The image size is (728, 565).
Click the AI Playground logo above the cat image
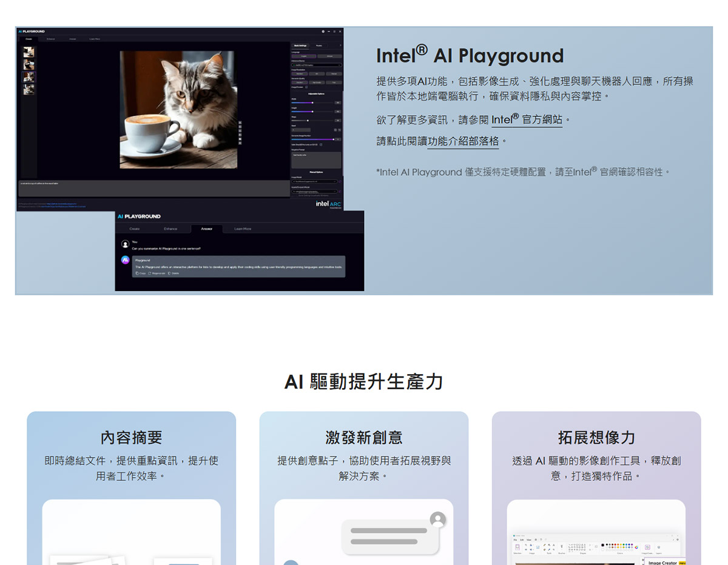(32, 31)
